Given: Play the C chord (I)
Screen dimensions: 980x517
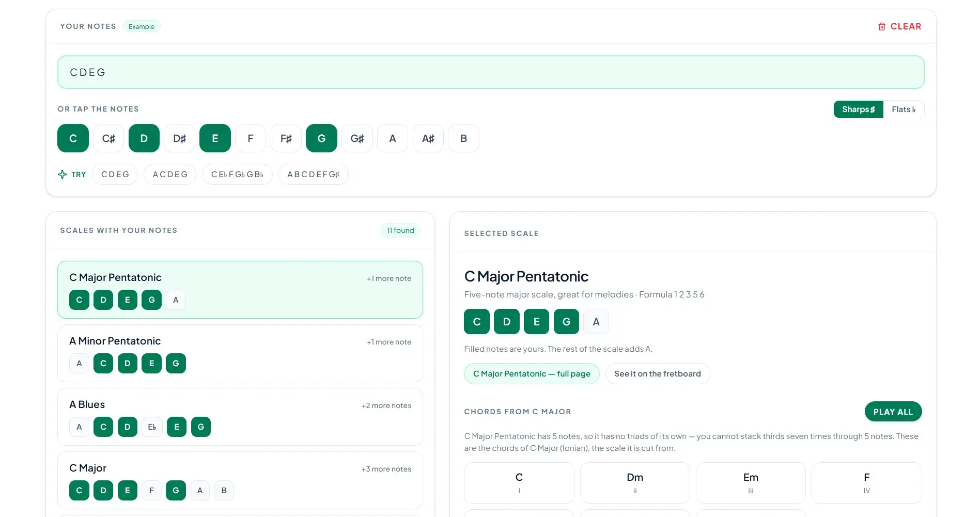Looking at the screenshot, I should click(519, 483).
